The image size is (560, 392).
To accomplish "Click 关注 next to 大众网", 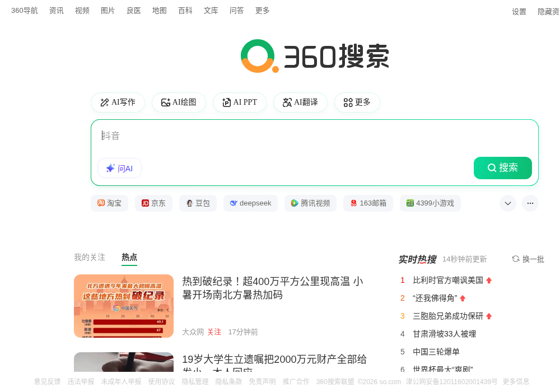I will click(x=214, y=332).
